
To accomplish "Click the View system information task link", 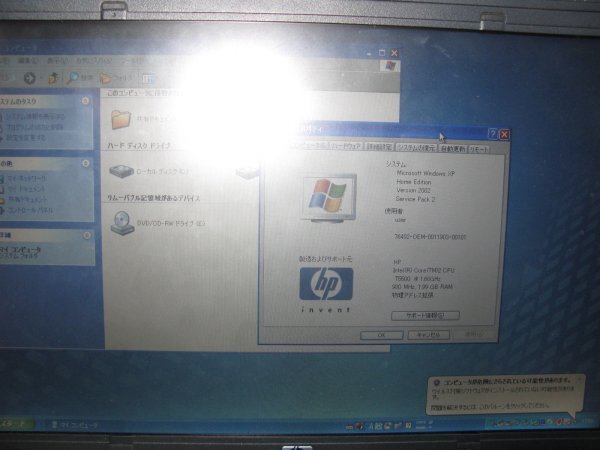I will click(x=34, y=117).
